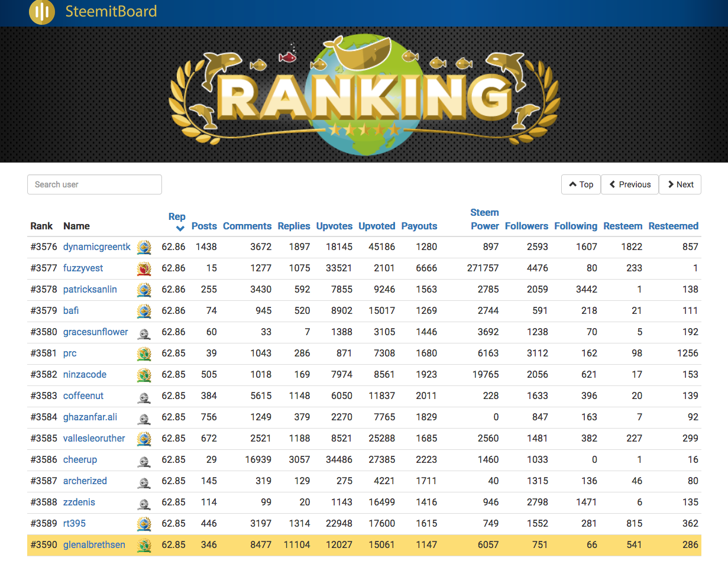Viewport: 728px width, 561px height.
Task: Click the SteemitBoard logo icon
Action: (42, 12)
